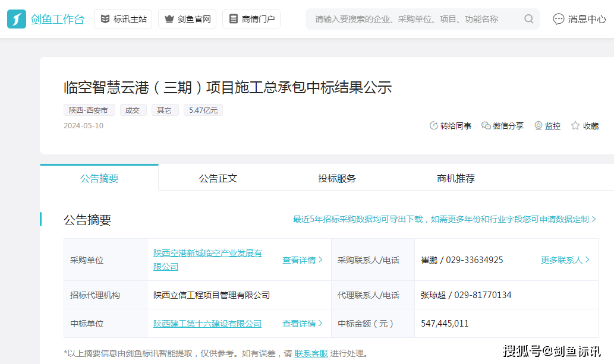Viewport: 614px width, 364px height.
Task: Click the date 2024-05-10
Action: coord(83,126)
